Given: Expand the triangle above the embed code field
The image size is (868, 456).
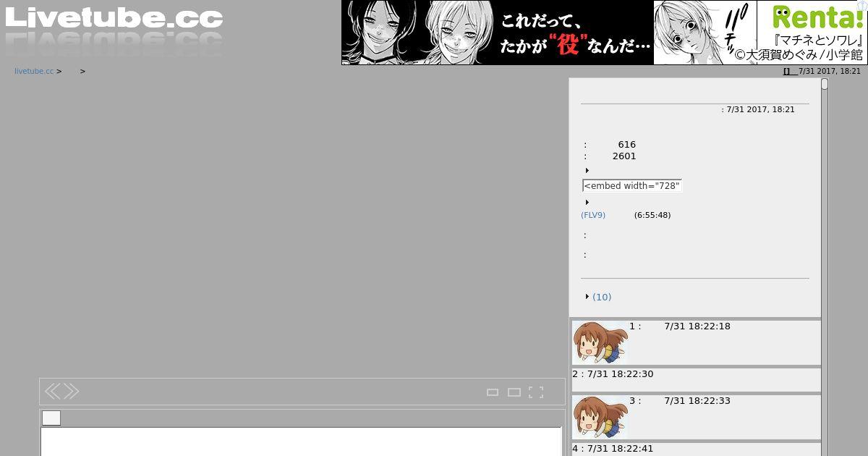Looking at the screenshot, I should tap(587, 171).
